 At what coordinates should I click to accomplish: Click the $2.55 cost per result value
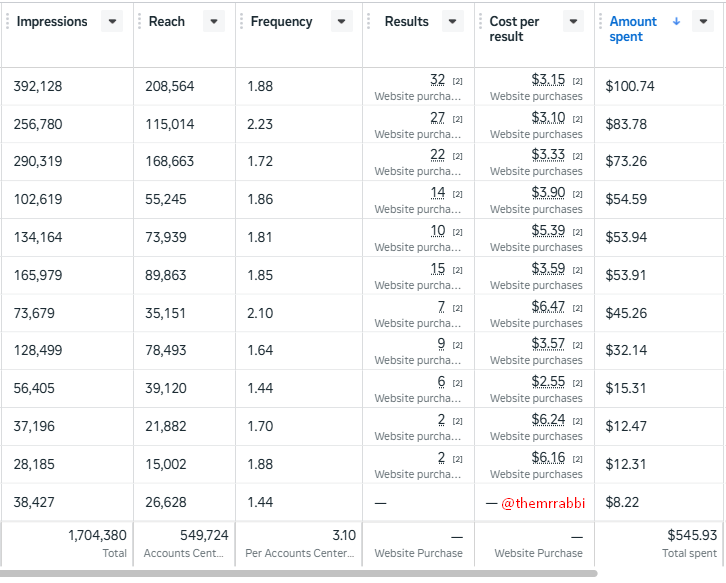coord(548,382)
